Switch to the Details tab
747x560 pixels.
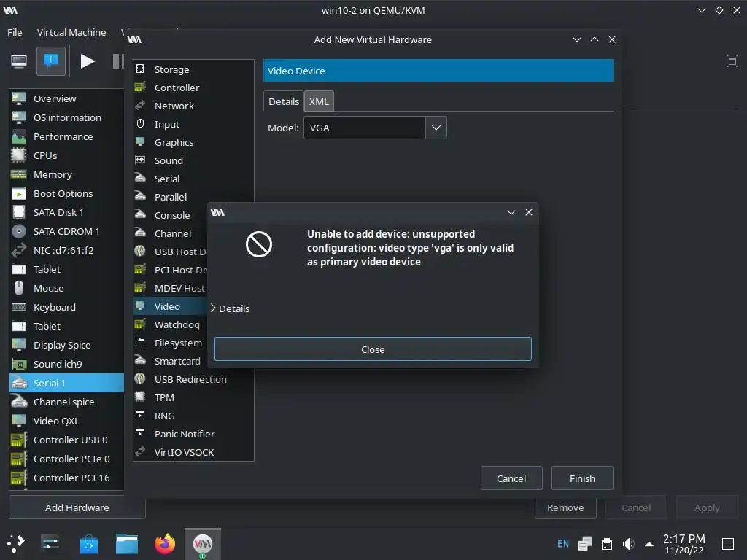click(284, 101)
